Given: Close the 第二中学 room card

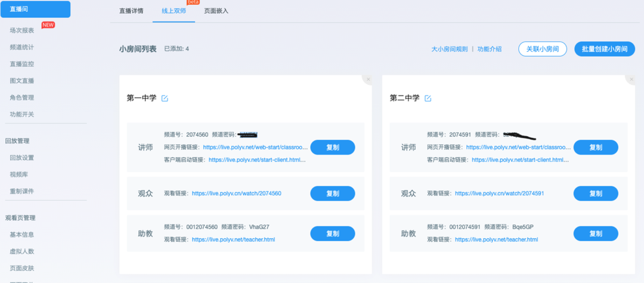Looking at the screenshot, I should pos(630,79).
